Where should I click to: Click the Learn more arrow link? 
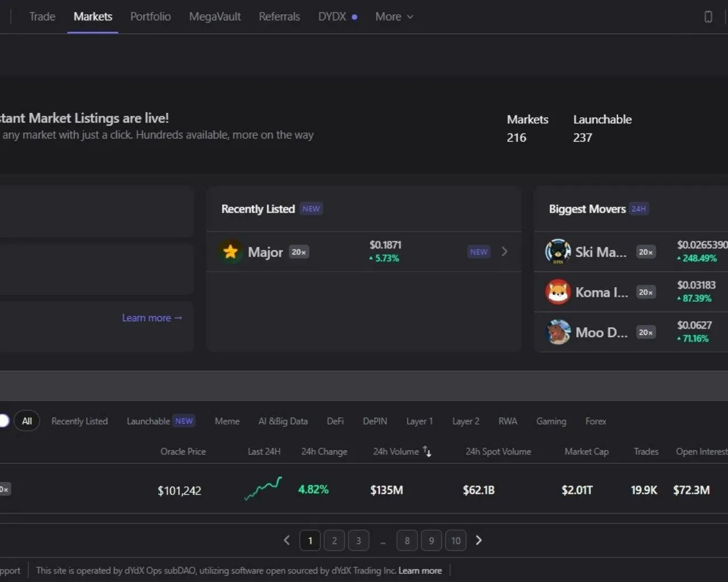coord(152,318)
